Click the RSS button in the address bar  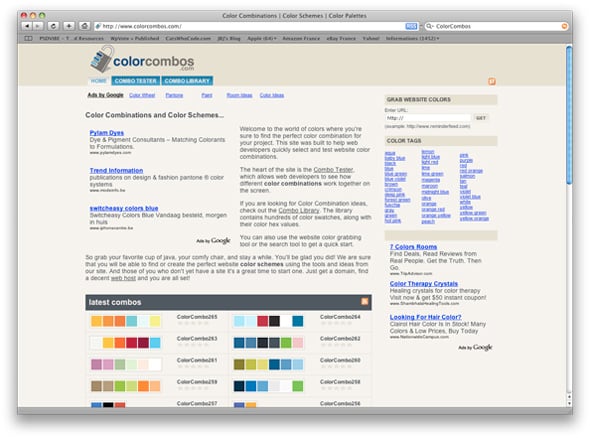point(411,26)
